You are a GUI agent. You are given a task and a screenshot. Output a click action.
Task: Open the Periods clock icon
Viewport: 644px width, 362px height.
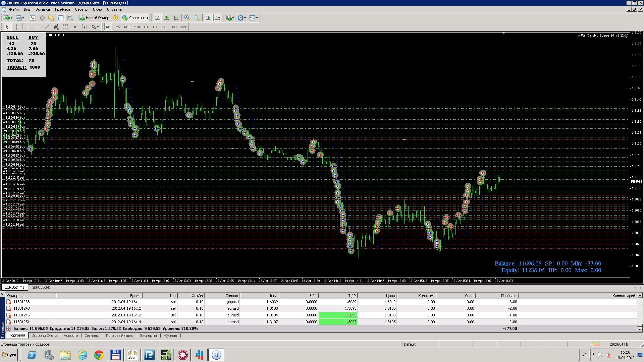240,18
